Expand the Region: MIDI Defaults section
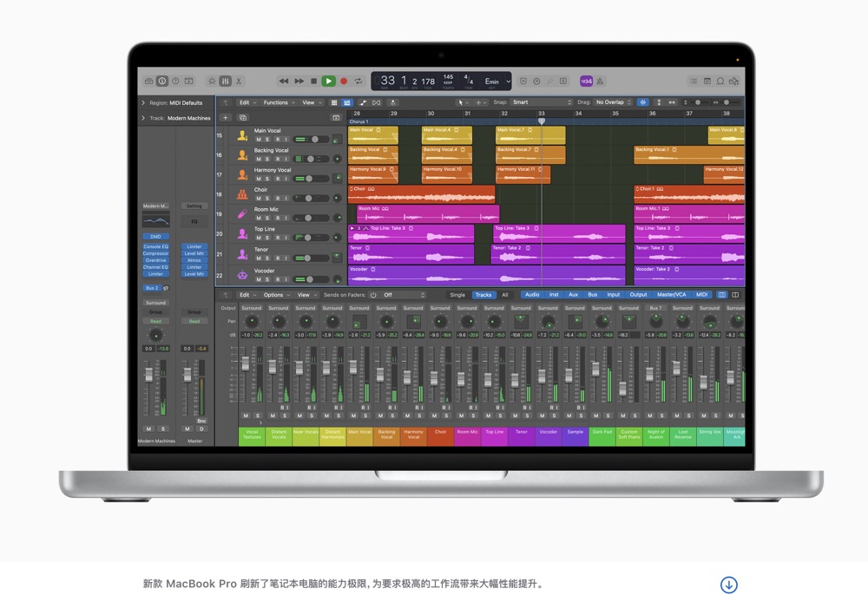868x595 pixels. pyautogui.click(x=143, y=103)
